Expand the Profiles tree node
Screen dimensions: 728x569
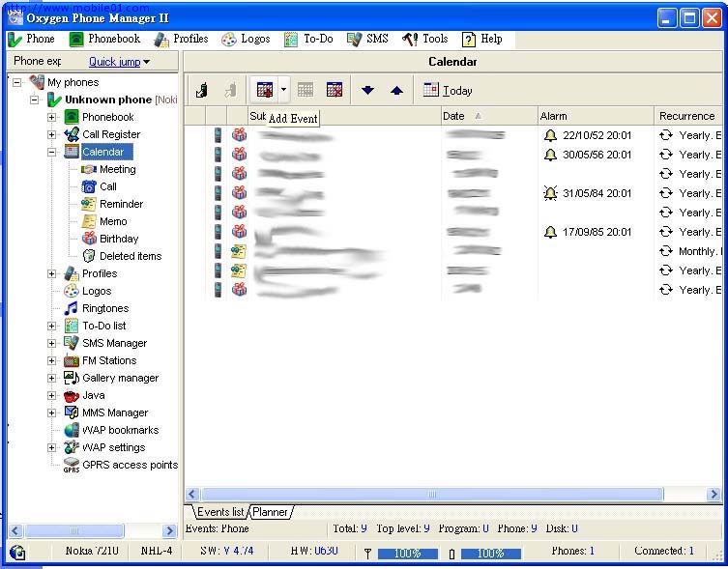pyautogui.click(x=51, y=273)
